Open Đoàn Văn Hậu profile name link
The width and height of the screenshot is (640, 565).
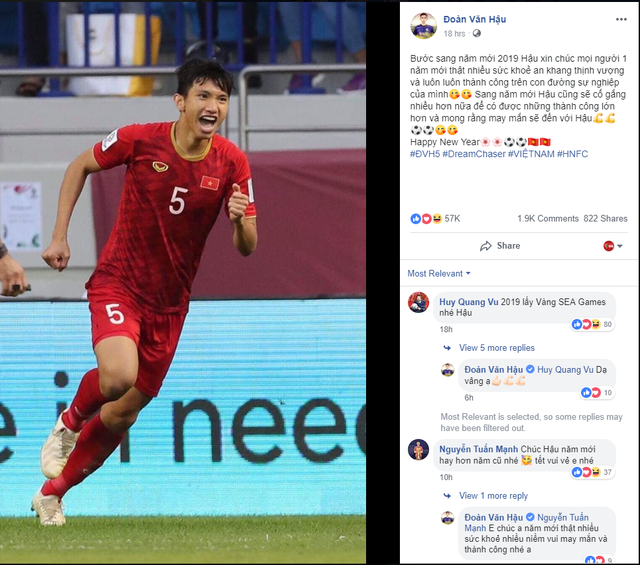[x=475, y=19]
